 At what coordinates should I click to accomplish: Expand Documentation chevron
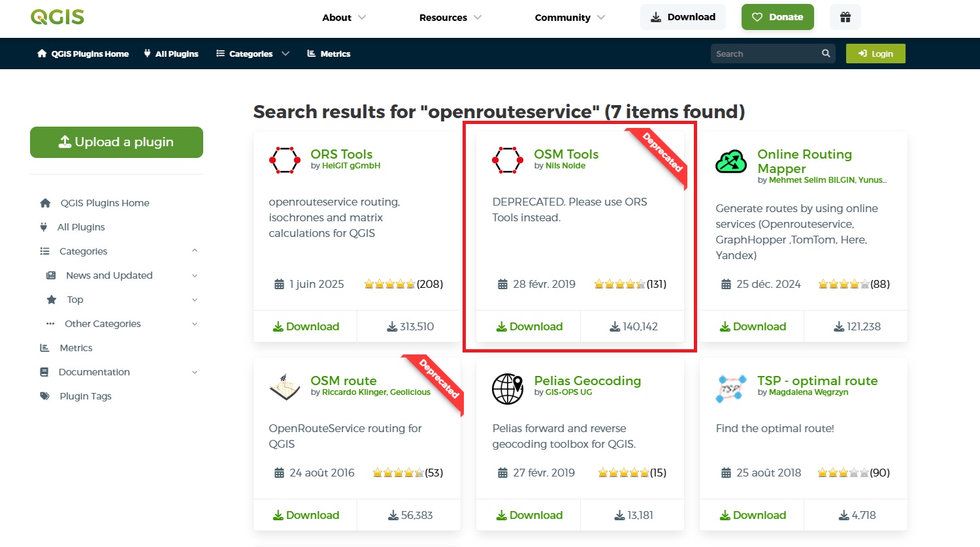pyautogui.click(x=195, y=372)
